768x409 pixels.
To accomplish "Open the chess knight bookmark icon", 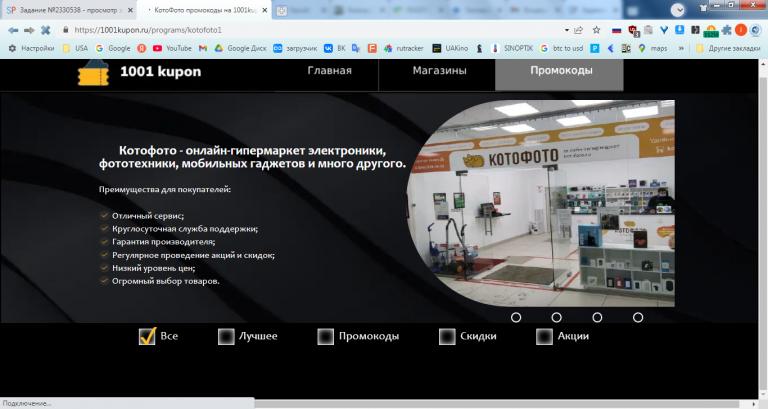I will (480, 48).
